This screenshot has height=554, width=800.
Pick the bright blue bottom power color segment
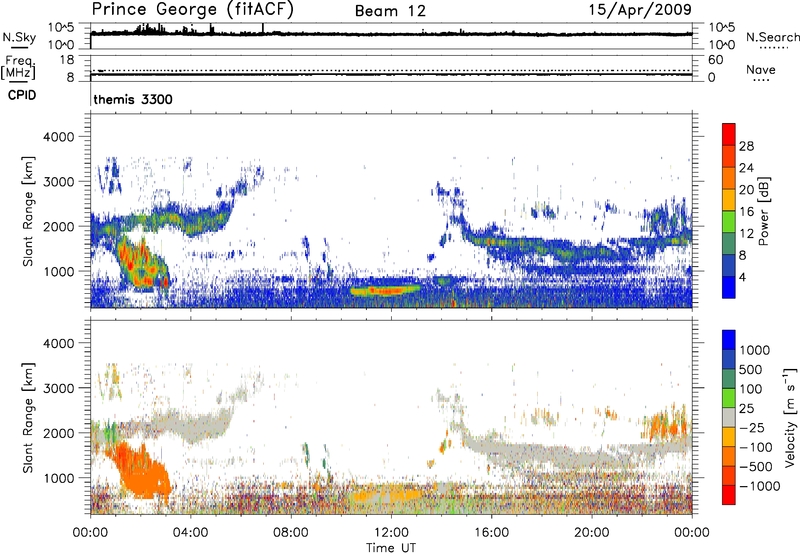tap(729, 288)
